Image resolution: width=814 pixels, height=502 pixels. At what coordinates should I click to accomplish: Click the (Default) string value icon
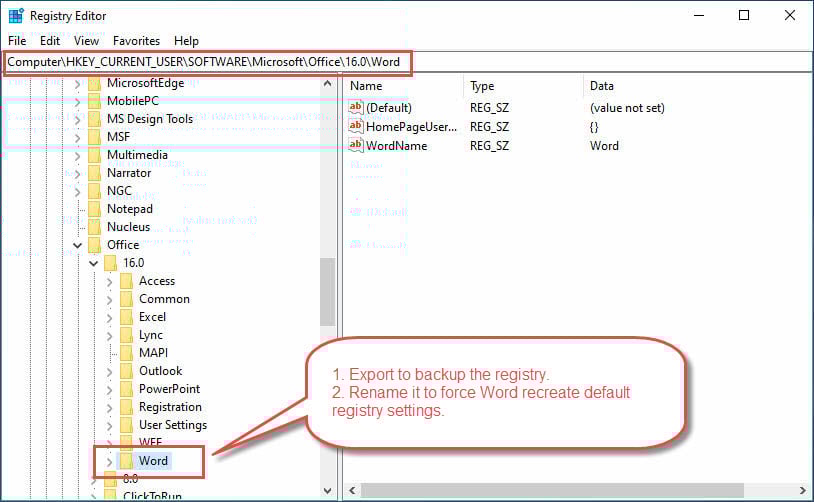356,107
